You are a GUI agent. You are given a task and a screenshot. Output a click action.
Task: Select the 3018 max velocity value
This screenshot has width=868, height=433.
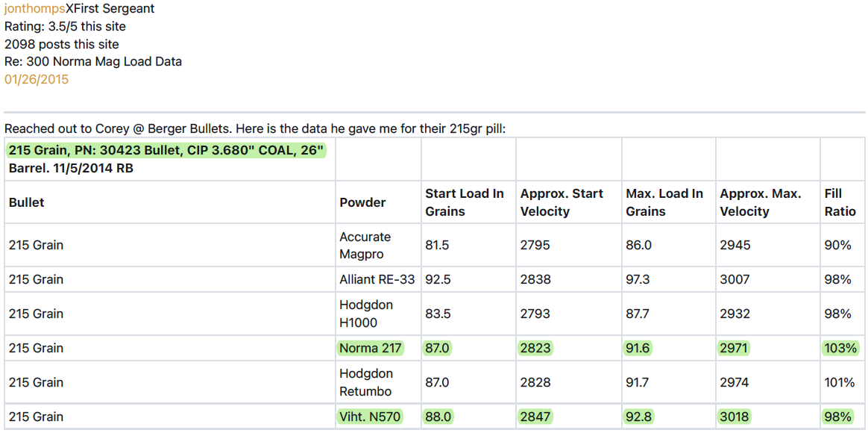(x=735, y=417)
